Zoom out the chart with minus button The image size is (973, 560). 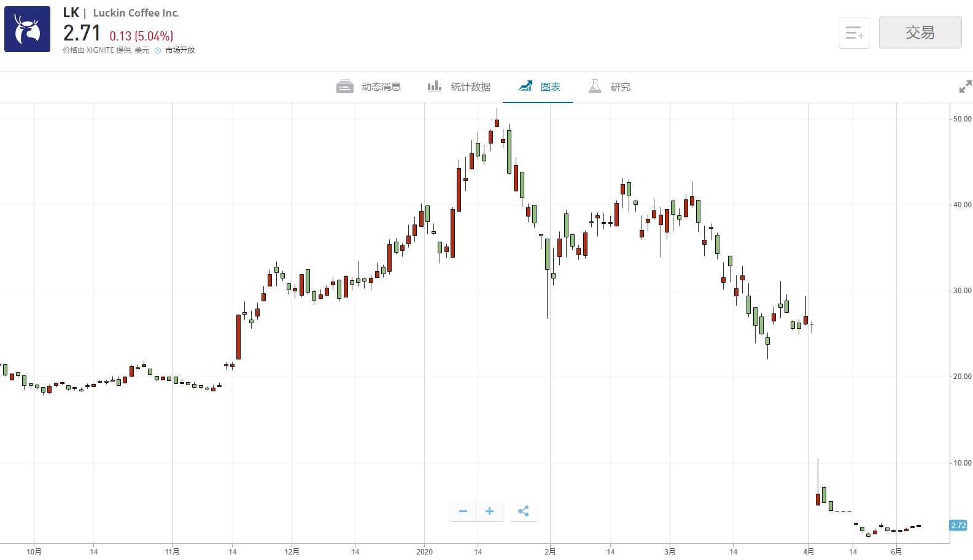(x=463, y=512)
